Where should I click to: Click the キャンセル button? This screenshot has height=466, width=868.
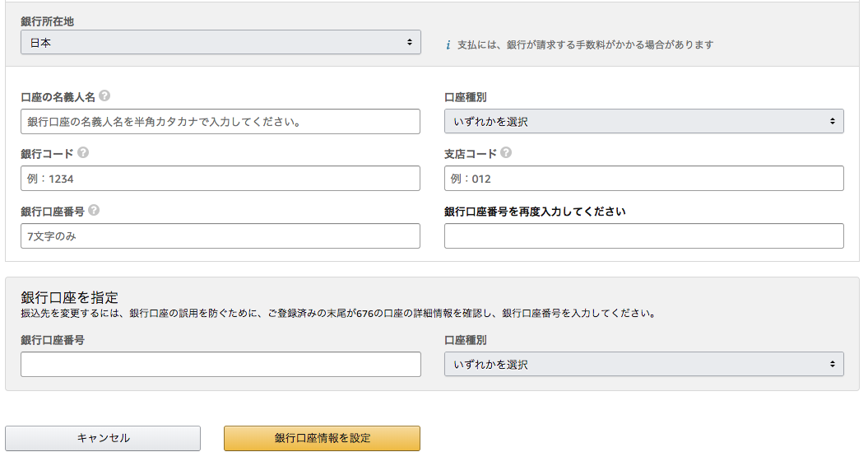click(103, 438)
